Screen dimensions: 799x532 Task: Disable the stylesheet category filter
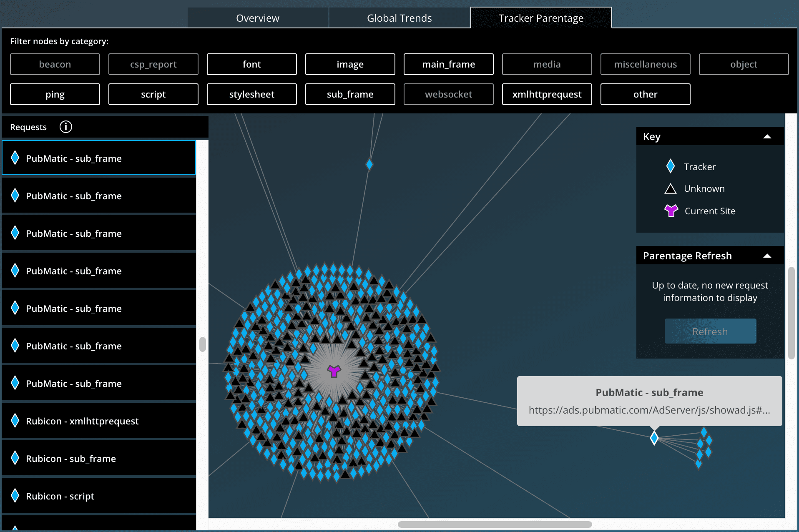point(251,94)
